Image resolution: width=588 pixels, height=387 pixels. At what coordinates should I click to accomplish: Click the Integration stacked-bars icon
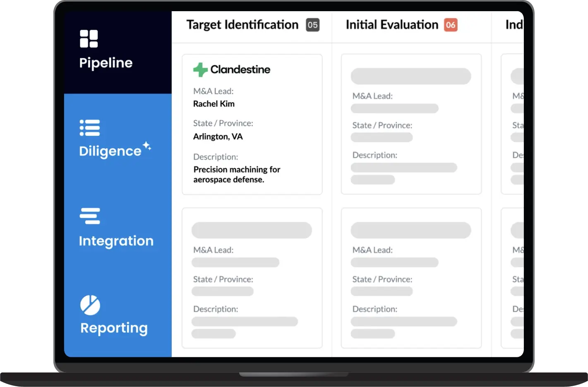point(90,216)
